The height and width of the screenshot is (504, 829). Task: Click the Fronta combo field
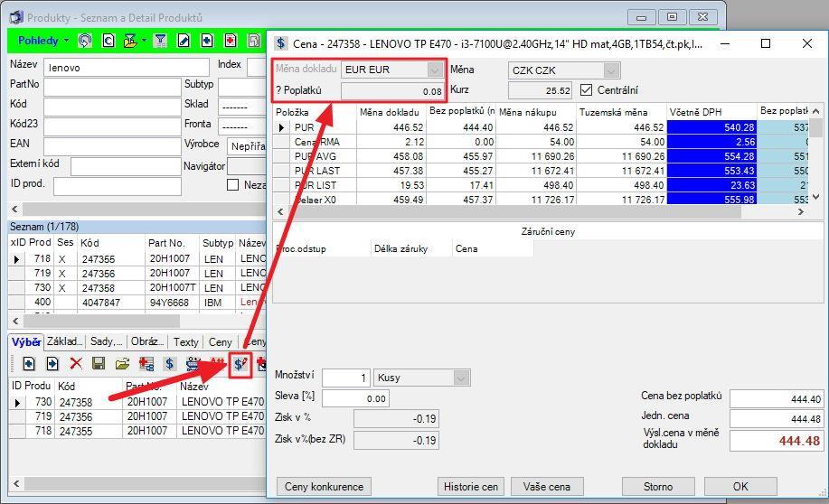click(242, 126)
